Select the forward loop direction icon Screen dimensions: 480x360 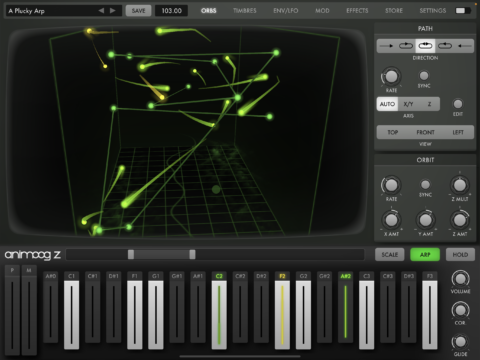(406, 46)
